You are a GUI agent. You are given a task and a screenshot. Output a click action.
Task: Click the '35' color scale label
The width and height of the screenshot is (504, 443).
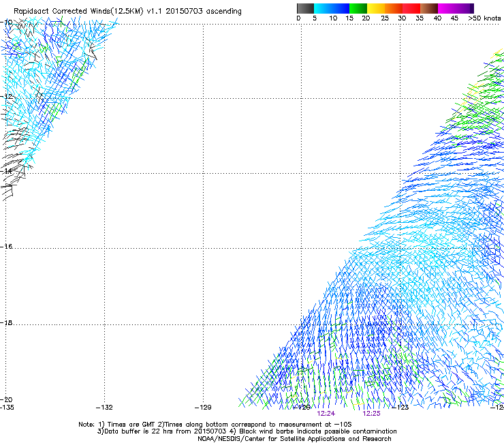point(420,18)
